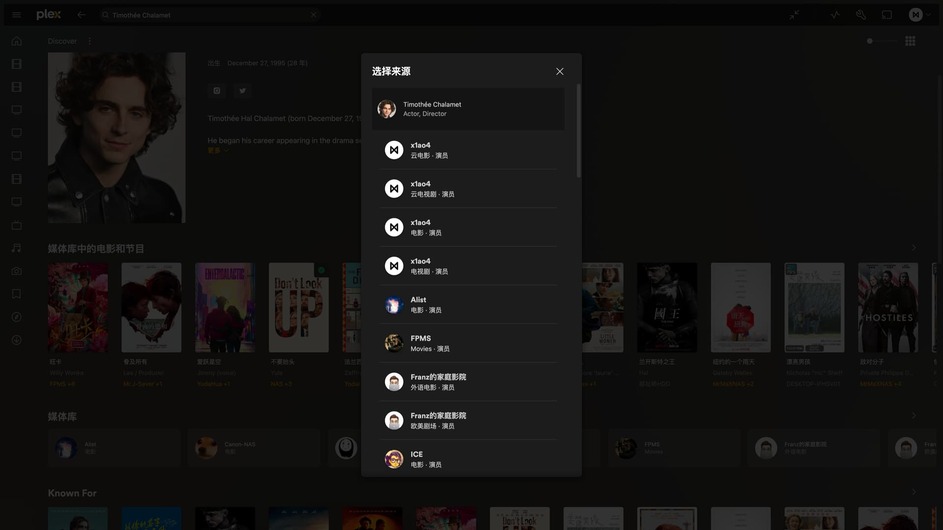Select the Alist 电影 source
The height and width of the screenshot is (530, 943).
[x=468, y=304]
